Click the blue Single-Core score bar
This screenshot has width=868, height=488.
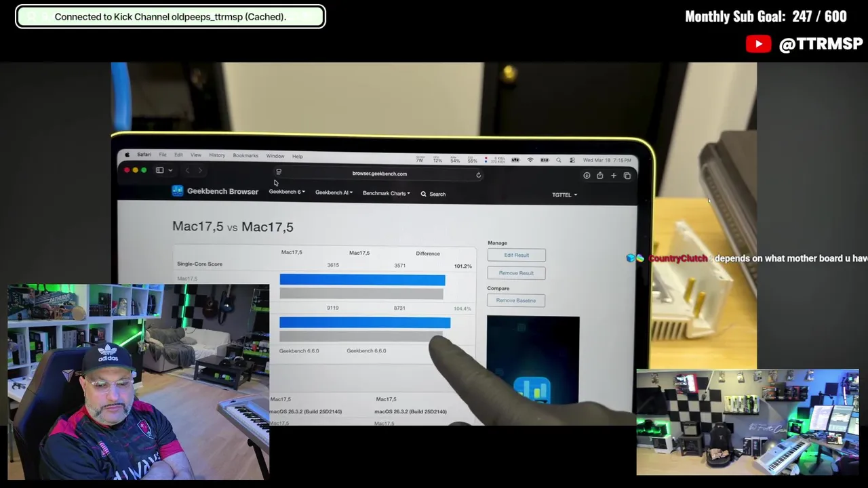362,280
